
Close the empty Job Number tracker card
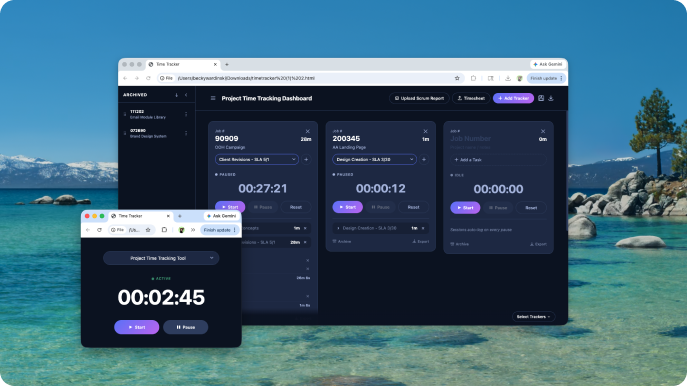click(x=543, y=131)
